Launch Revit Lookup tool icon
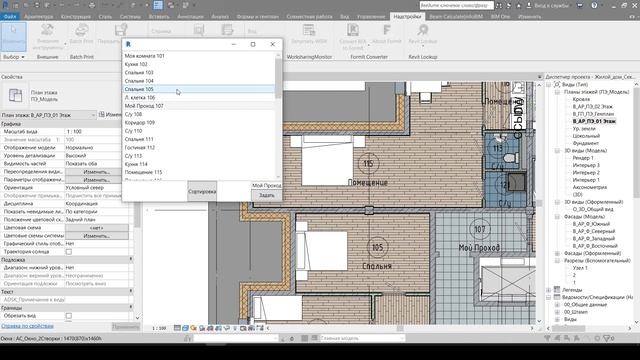Viewport: 640px width, 360px height. [422, 31]
